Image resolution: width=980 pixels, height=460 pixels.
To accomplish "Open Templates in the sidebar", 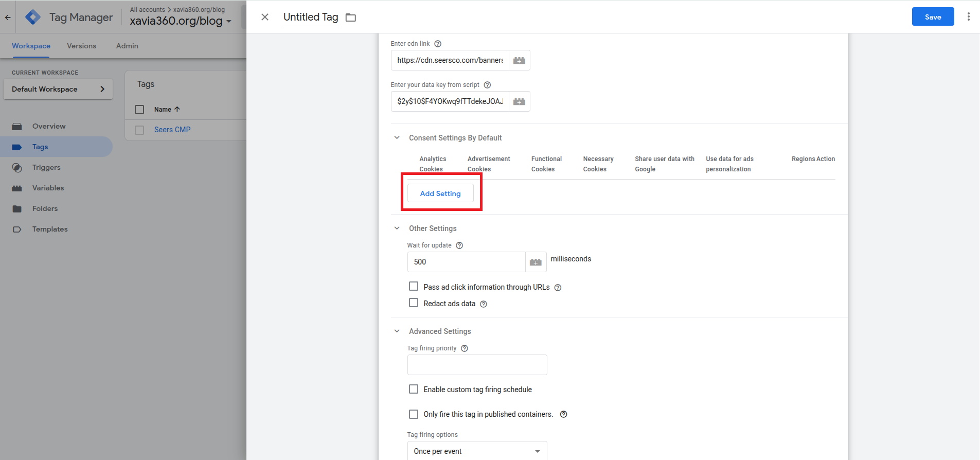I will point(50,229).
